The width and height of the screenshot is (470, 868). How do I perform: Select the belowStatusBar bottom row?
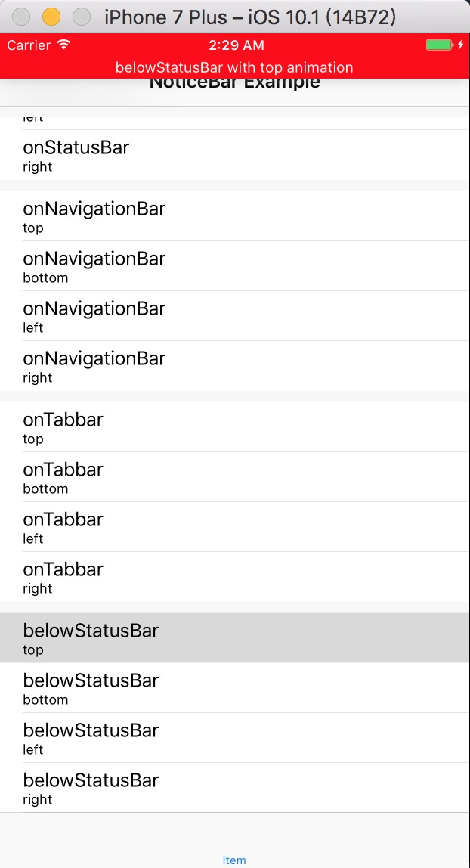(x=235, y=688)
